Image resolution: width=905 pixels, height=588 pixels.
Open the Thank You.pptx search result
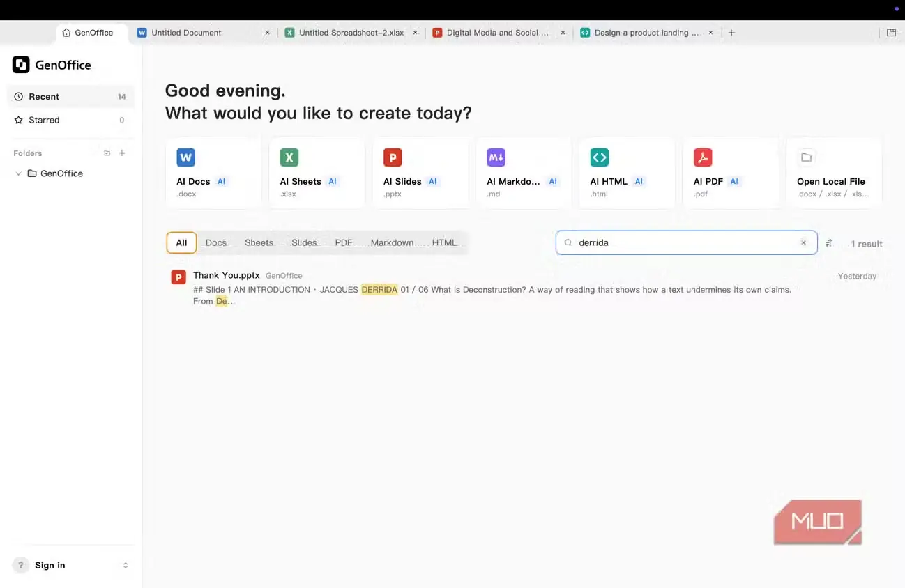[524, 288]
